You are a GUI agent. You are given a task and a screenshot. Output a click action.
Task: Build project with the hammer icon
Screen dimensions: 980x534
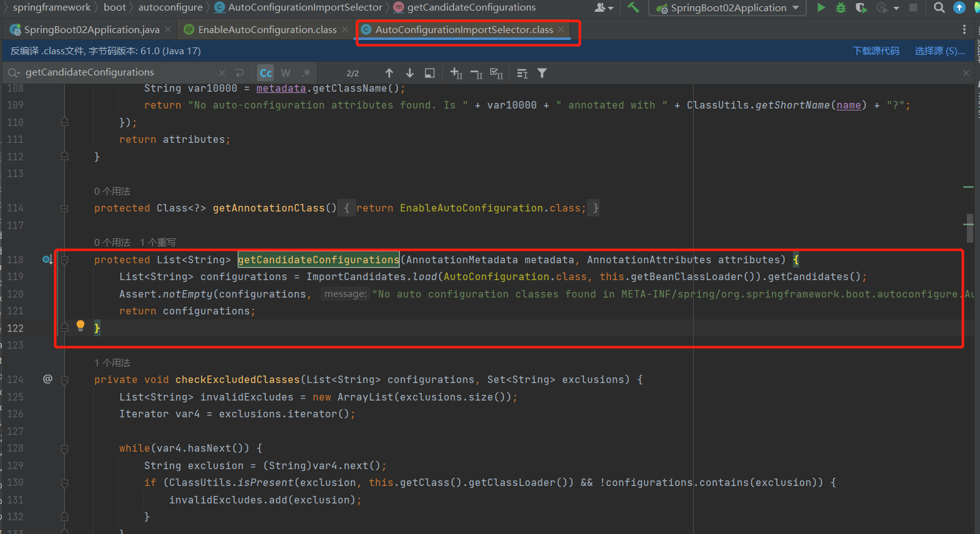click(x=634, y=7)
